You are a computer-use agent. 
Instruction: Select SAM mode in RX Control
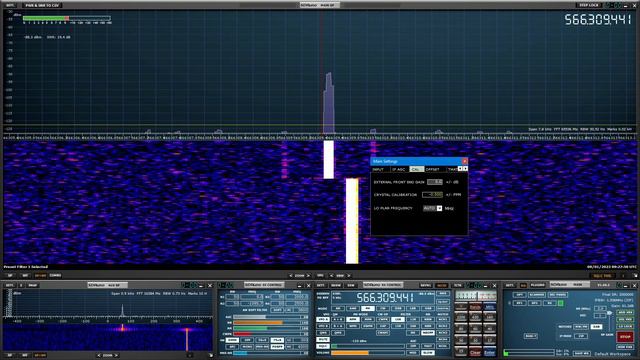pyautogui.click(x=353, y=308)
